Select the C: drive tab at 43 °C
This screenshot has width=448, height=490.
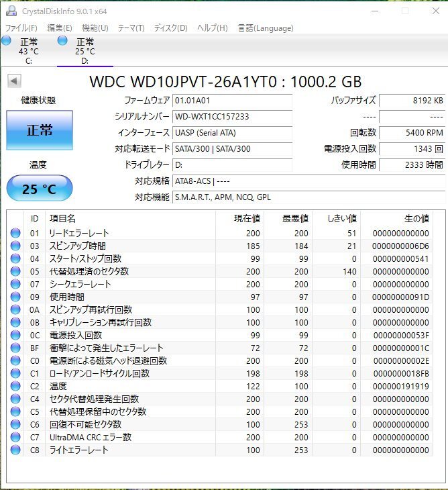click(x=28, y=50)
